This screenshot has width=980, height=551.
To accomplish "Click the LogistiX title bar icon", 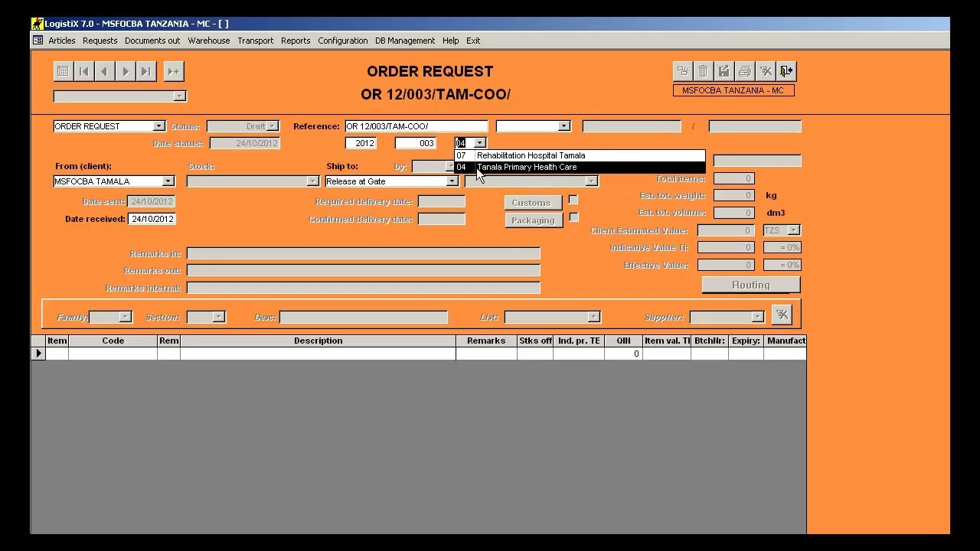I will click(x=37, y=24).
